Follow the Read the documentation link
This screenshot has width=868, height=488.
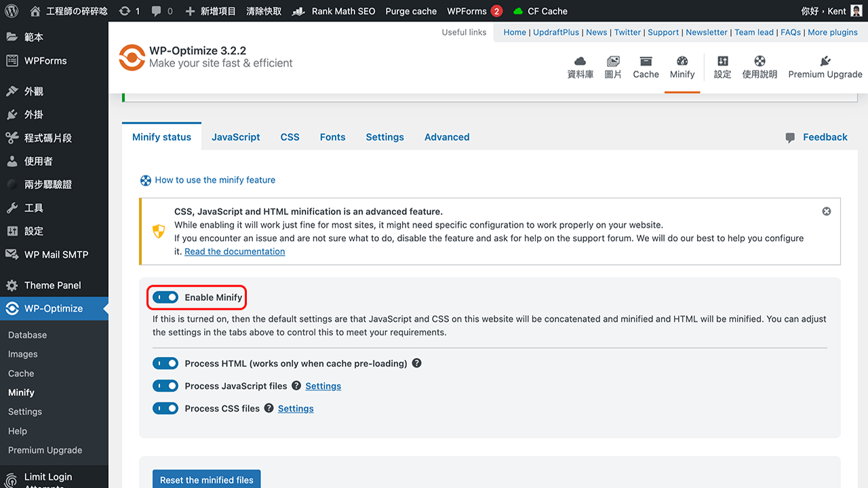click(234, 251)
